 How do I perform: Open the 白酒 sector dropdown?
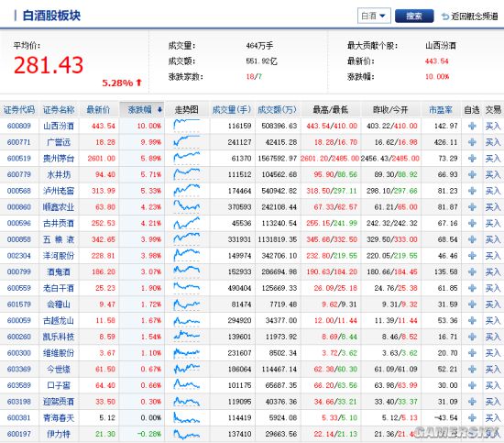point(374,16)
